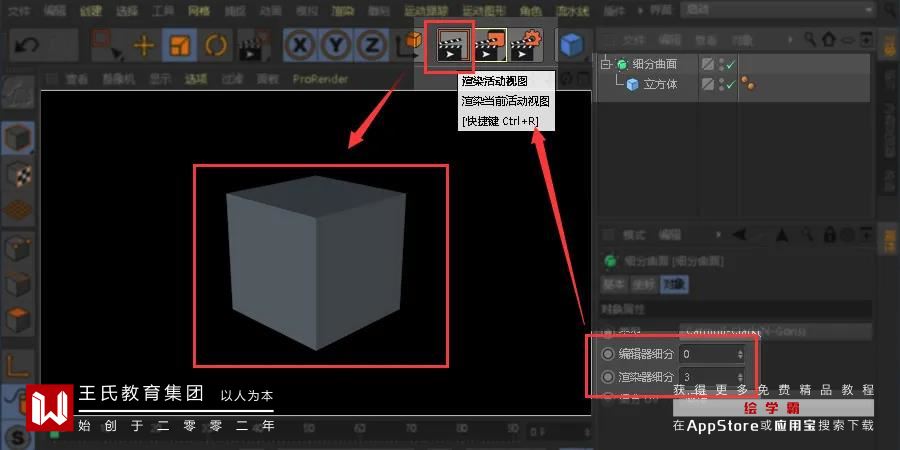The height and width of the screenshot is (450, 900).
Task: Click Attribute Manager up arrow
Action: [782, 234]
